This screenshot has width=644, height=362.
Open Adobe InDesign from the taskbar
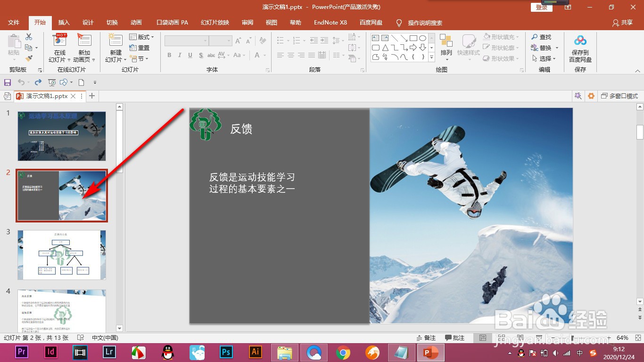pyautogui.click(x=50, y=352)
